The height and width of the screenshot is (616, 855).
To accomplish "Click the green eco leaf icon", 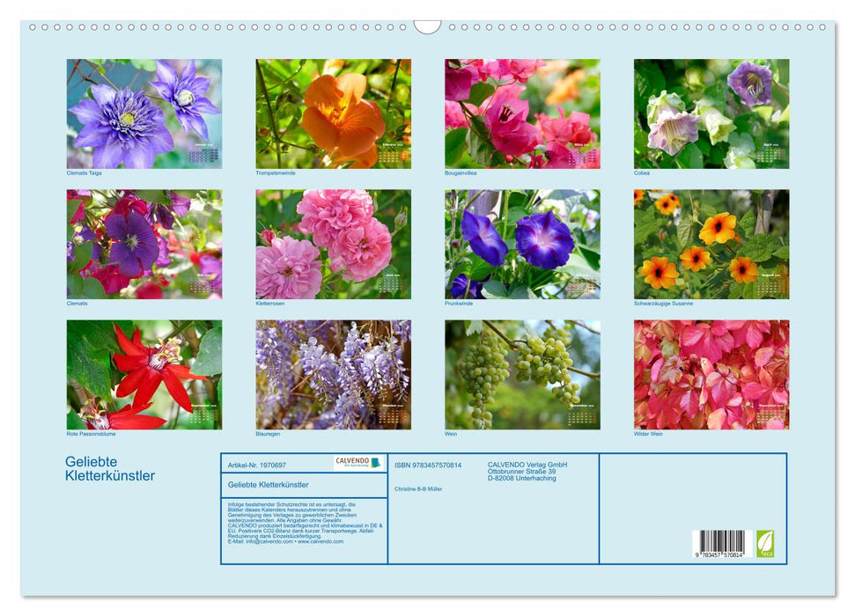I will click(x=765, y=543).
